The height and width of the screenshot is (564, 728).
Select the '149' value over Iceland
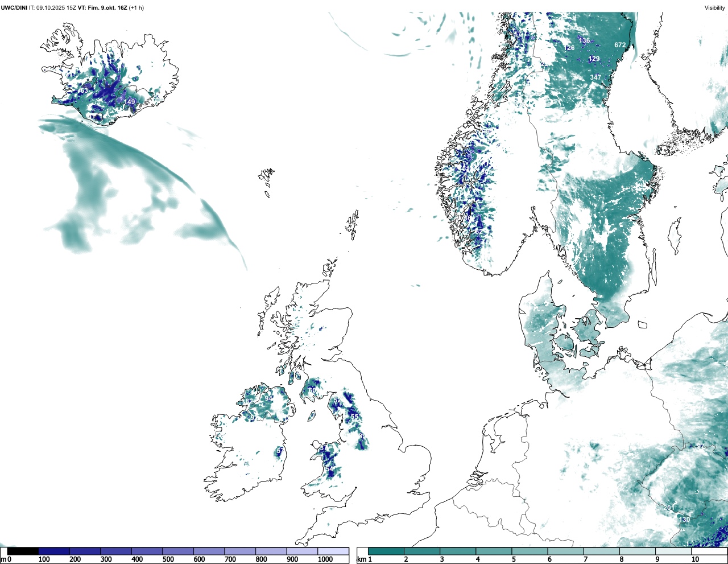(130, 102)
